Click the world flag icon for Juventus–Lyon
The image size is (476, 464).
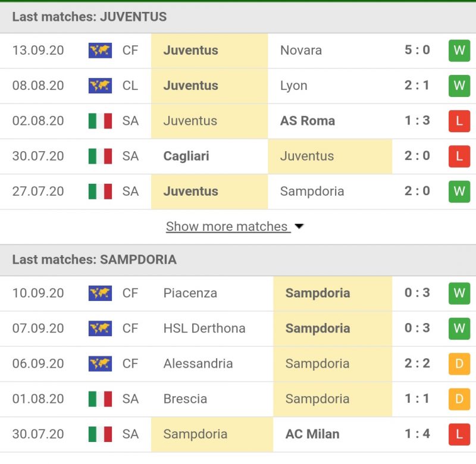click(x=100, y=86)
